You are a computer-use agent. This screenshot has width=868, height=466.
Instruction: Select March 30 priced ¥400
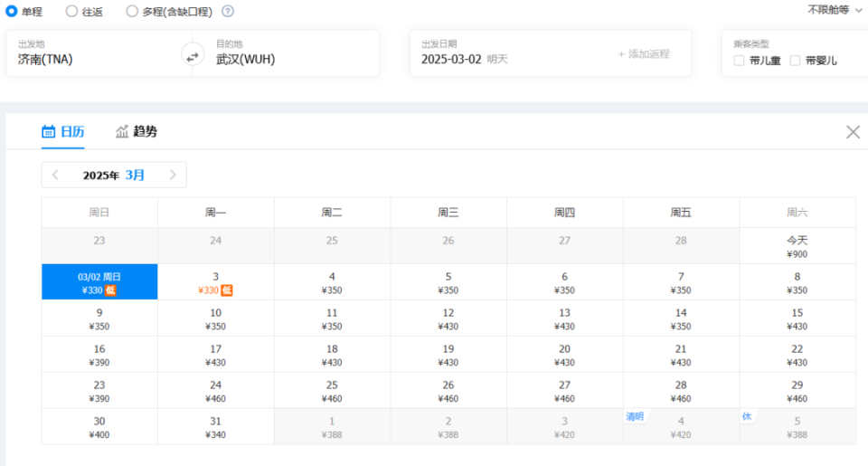[x=99, y=427]
